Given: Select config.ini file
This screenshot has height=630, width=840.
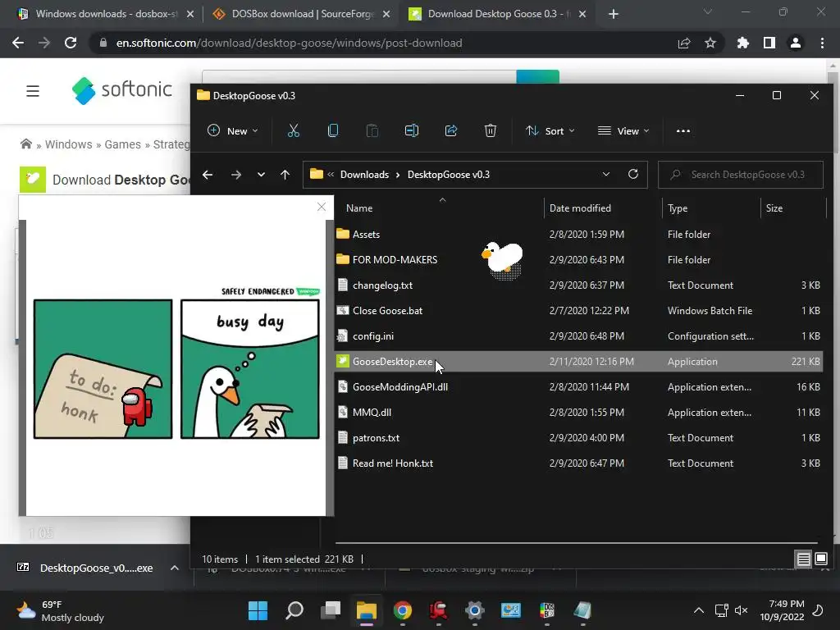Looking at the screenshot, I should click(579, 336).
